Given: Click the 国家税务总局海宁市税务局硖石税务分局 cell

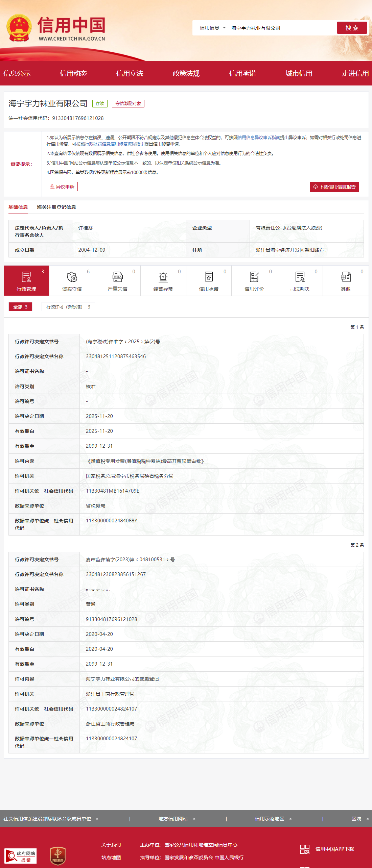Looking at the screenshot, I should tap(130, 476).
